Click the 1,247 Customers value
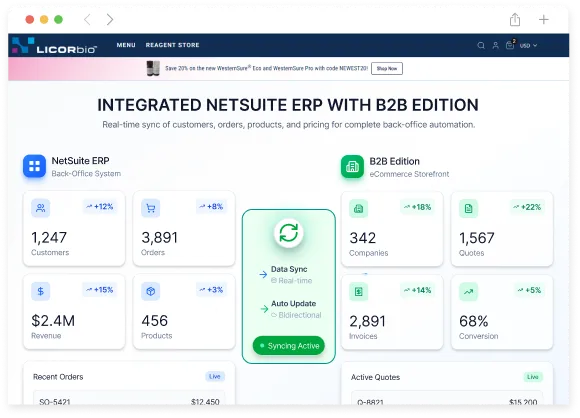 [x=49, y=237]
